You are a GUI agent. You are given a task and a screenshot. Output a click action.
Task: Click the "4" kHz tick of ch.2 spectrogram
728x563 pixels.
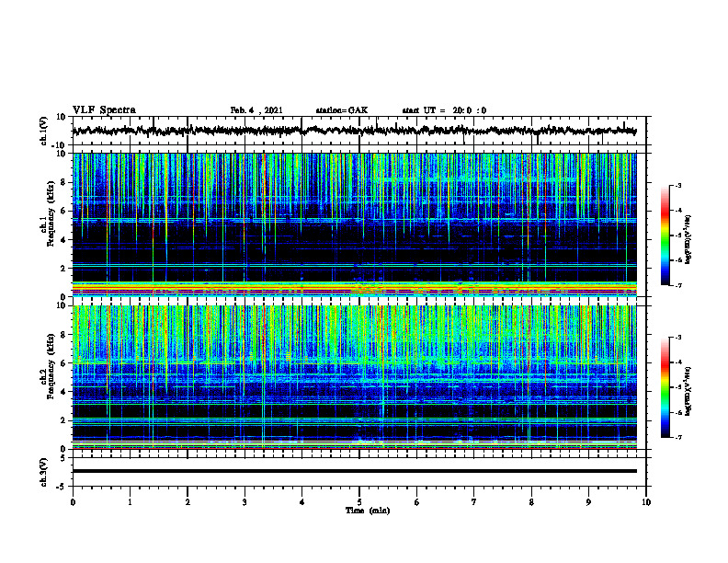[x=64, y=392]
